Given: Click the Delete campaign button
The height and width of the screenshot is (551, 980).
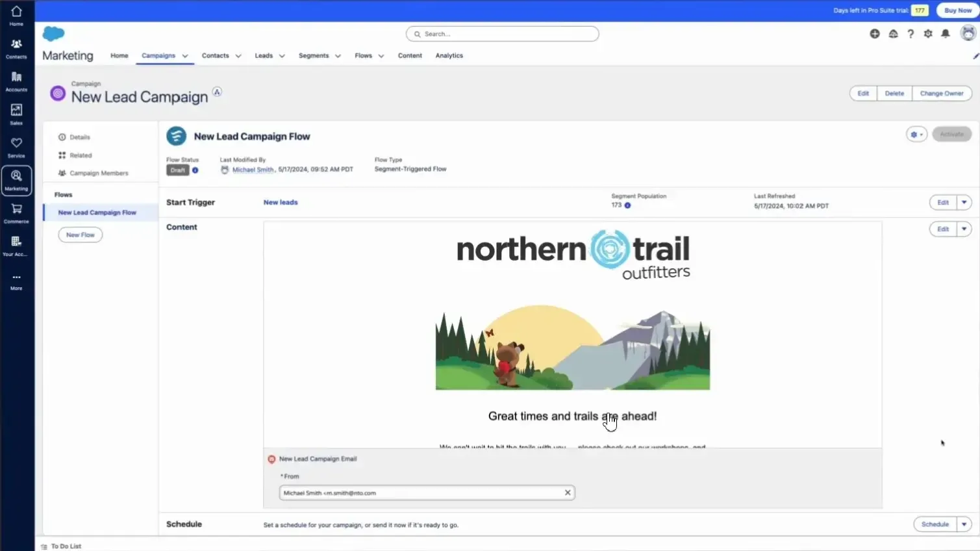Looking at the screenshot, I should pyautogui.click(x=894, y=94).
